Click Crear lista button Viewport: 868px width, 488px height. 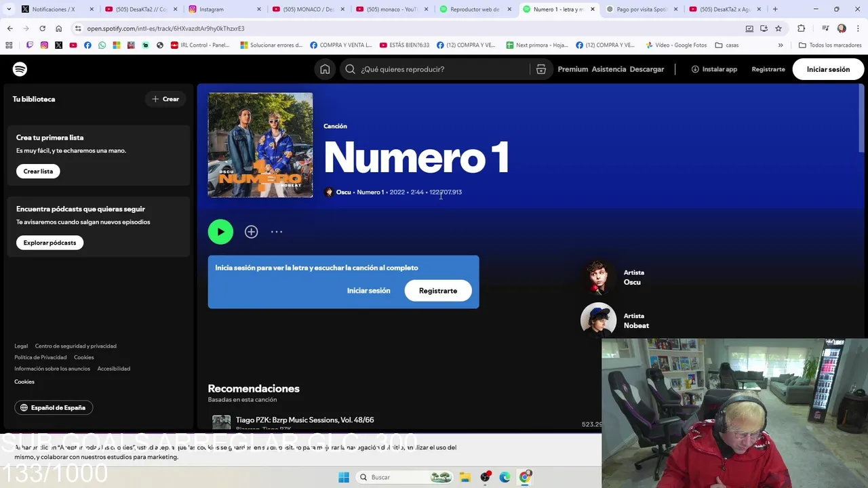(x=38, y=171)
